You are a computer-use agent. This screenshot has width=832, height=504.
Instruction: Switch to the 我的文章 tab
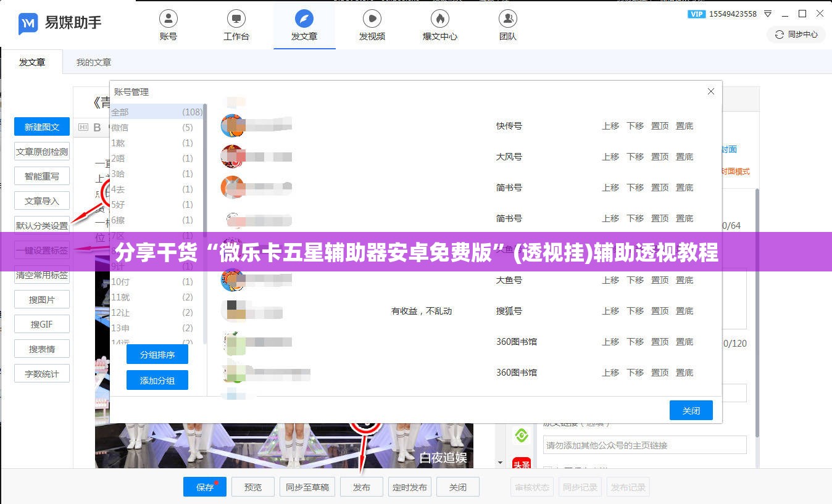coord(94,62)
